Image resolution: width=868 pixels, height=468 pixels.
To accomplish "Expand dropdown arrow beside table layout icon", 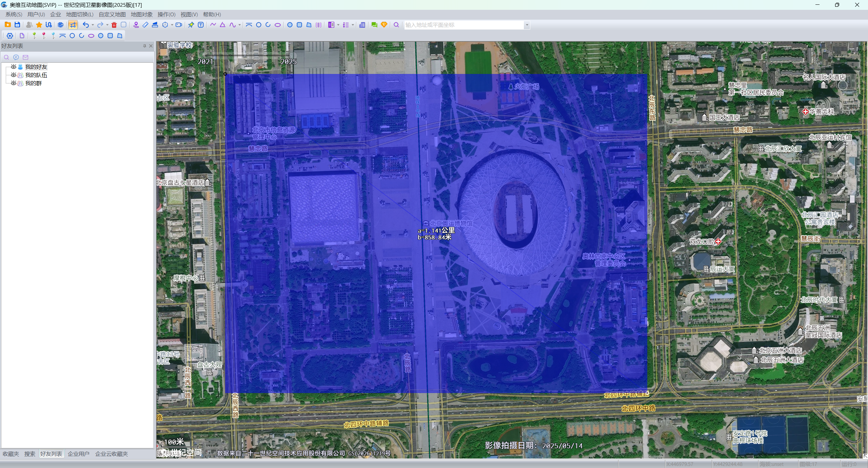I will [x=338, y=25].
